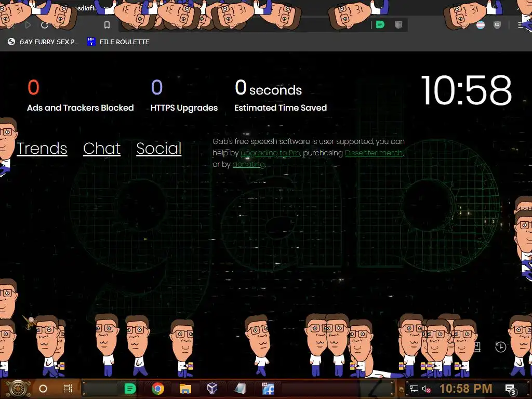
Task: Click the network icon in system tray
Action: pos(414,389)
